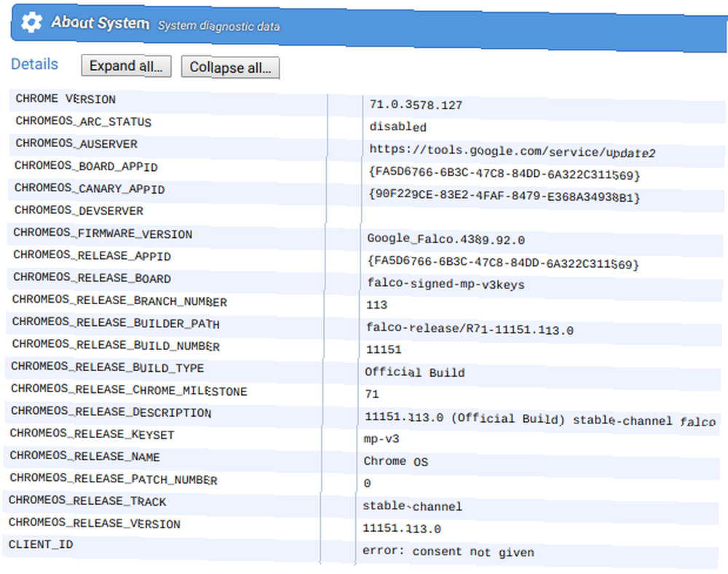Click the About System title
The height and width of the screenshot is (574, 728).
[100, 23]
